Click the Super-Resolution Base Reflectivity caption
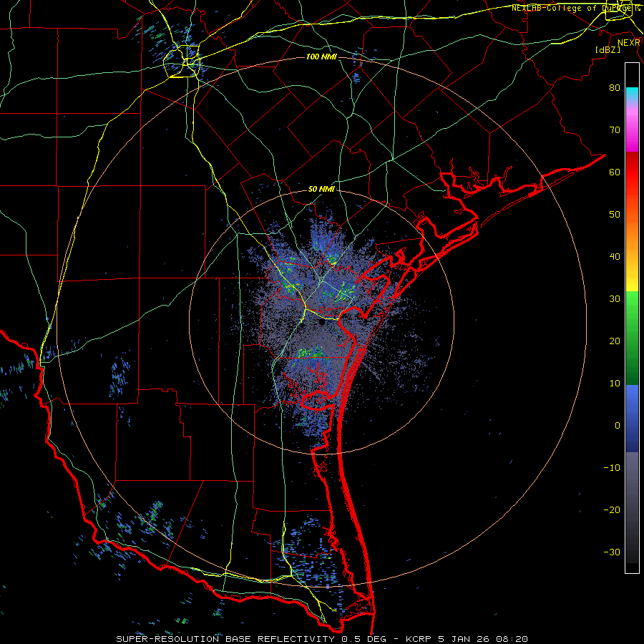This screenshot has width=644, height=644. 322,639
